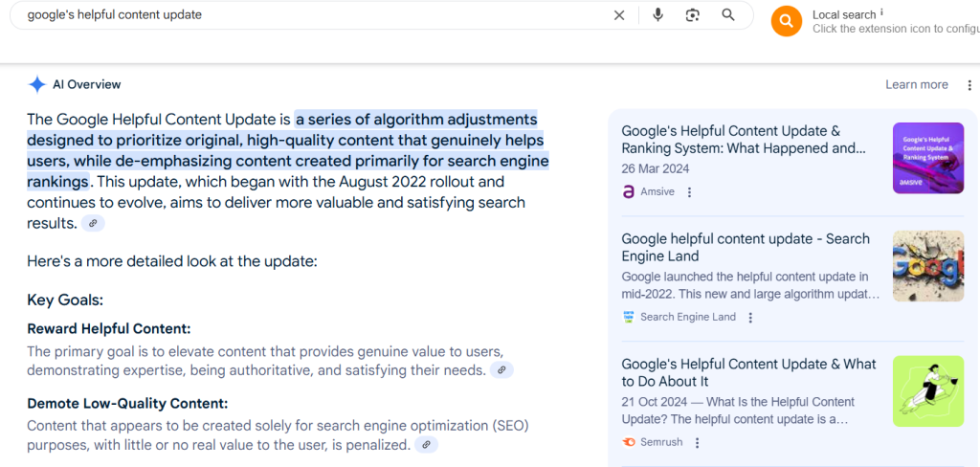Click the 'Reward Helpful Content:' subheading
The image size is (980, 467).
[109, 329]
